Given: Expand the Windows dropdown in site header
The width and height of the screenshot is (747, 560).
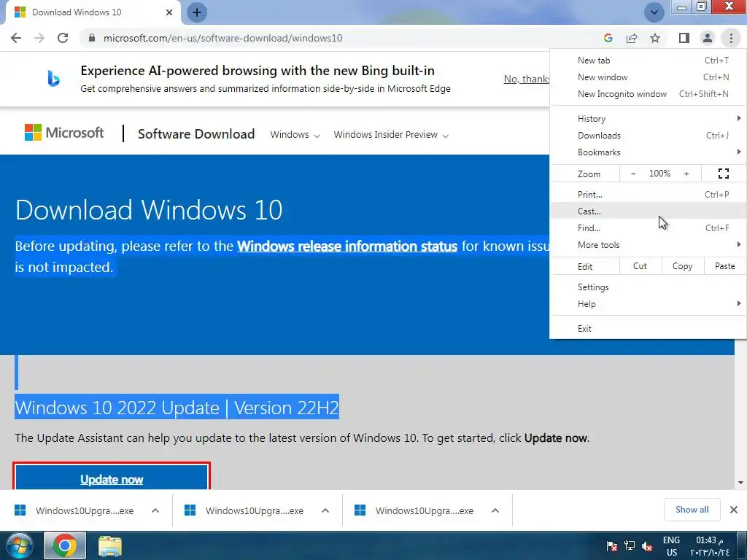Looking at the screenshot, I should click(x=295, y=135).
